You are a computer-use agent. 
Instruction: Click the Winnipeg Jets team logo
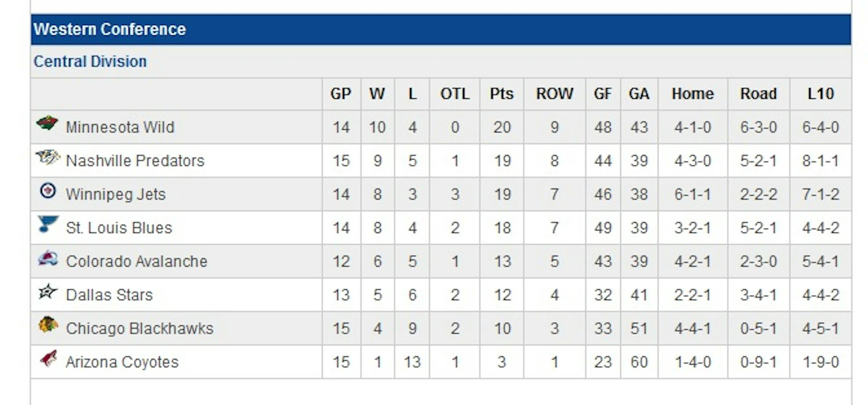(48, 191)
